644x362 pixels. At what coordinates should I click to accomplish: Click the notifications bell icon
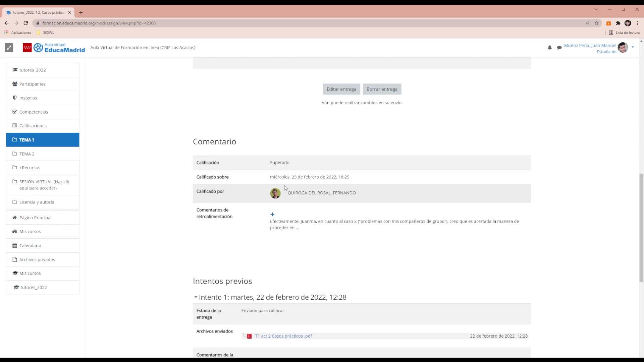click(549, 48)
